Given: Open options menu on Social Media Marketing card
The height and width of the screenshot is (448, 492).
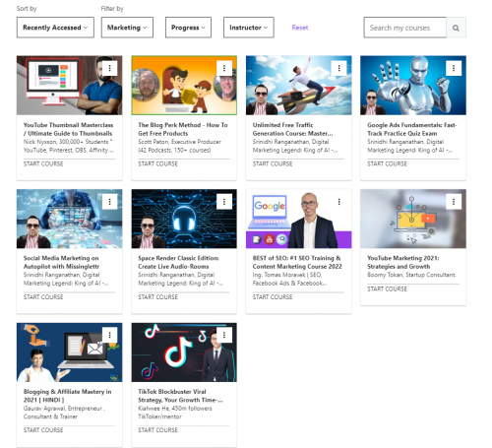Looking at the screenshot, I should [x=109, y=202].
